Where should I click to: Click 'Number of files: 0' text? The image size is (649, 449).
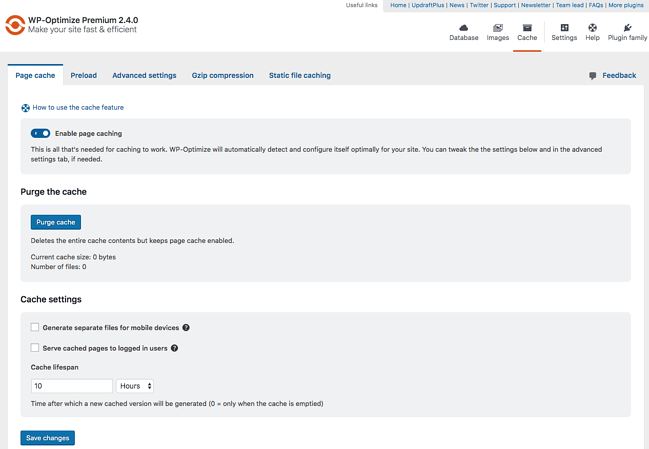coord(58,267)
